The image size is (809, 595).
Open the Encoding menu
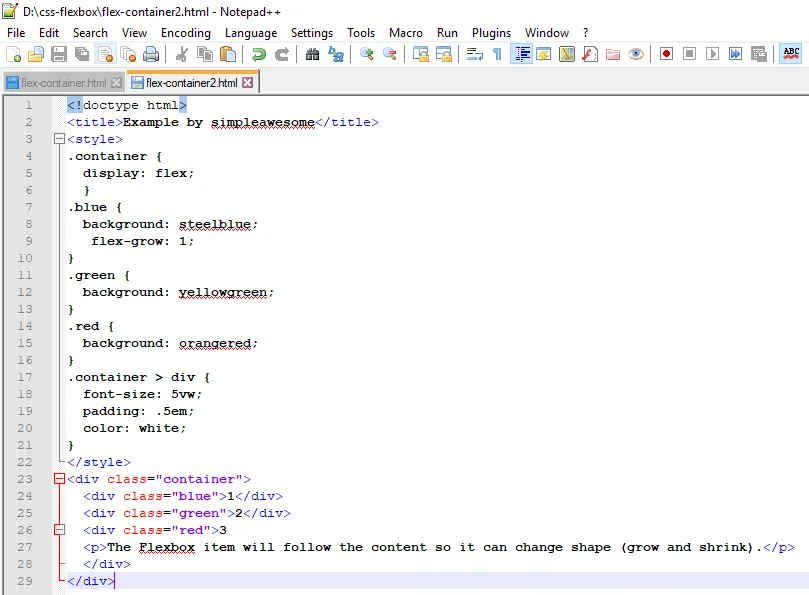click(x=186, y=33)
